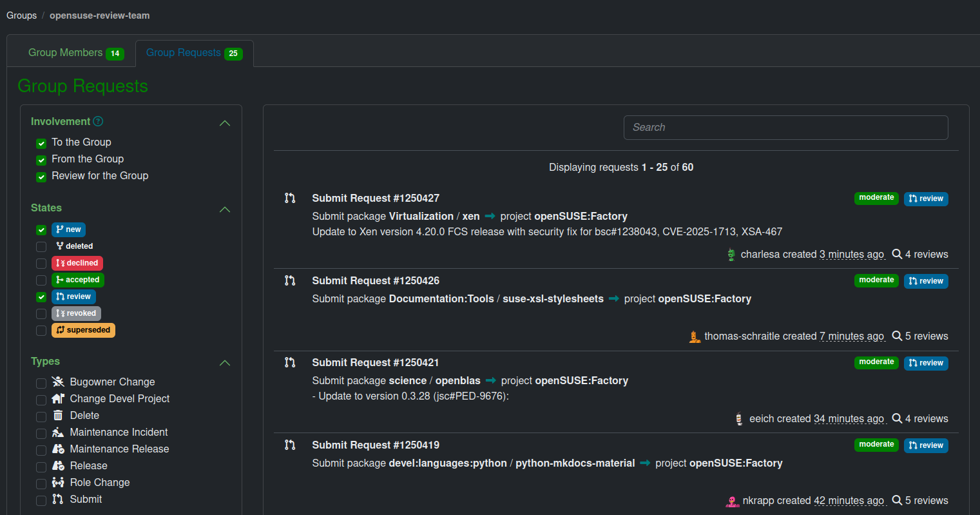The width and height of the screenshot is (980, 515).
Task: Open the Groups breadcrumb link
Action: tap(21, 15)
